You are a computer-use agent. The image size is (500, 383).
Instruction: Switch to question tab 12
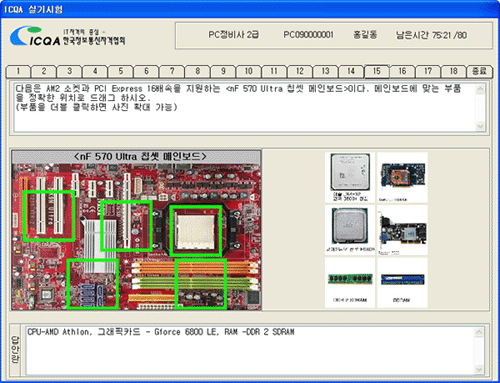click(x=300, y=71)
